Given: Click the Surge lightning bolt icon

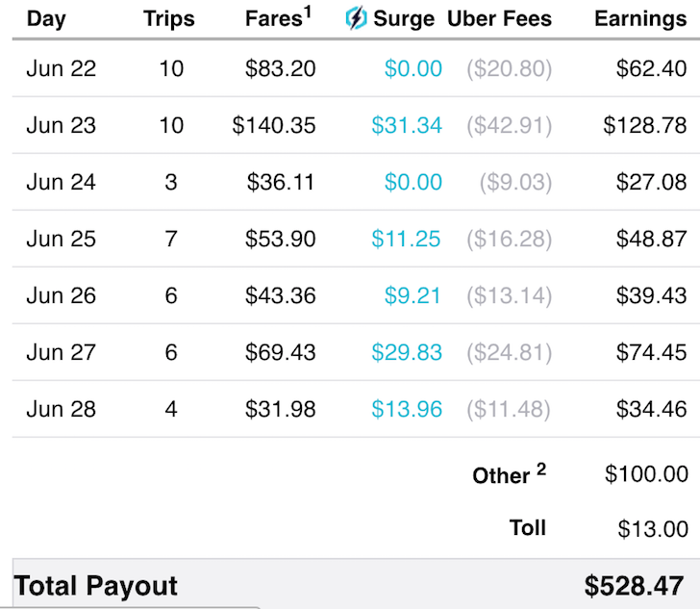Looking at the screenshot, I should 356,18.
